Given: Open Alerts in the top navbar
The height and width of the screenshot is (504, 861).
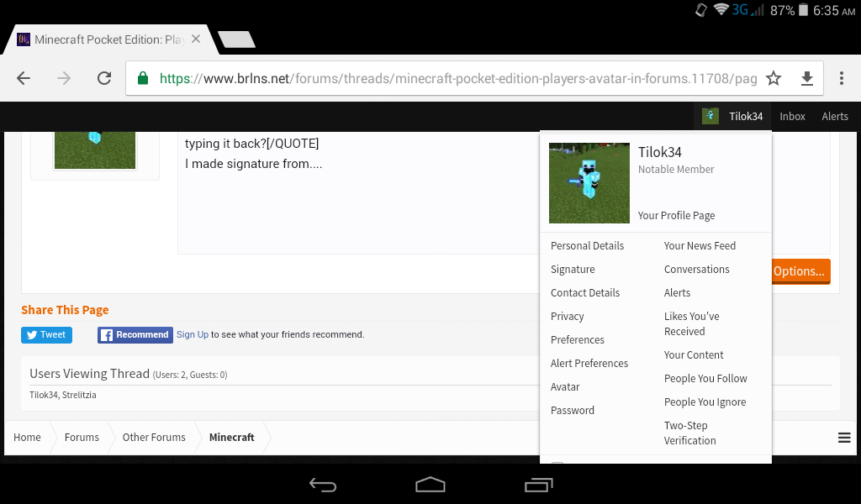Looking at the screenshot, I should (x=835, y=116).
